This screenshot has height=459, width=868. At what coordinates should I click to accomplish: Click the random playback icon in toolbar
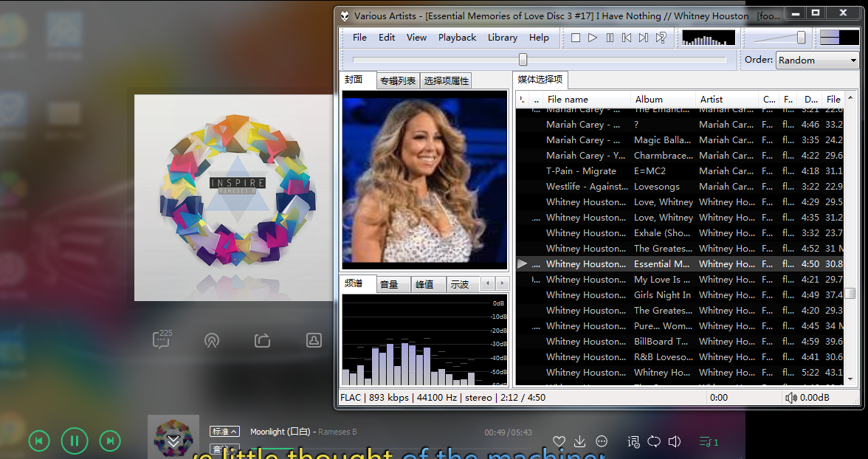pyautogui.click(x=661, y=38)
